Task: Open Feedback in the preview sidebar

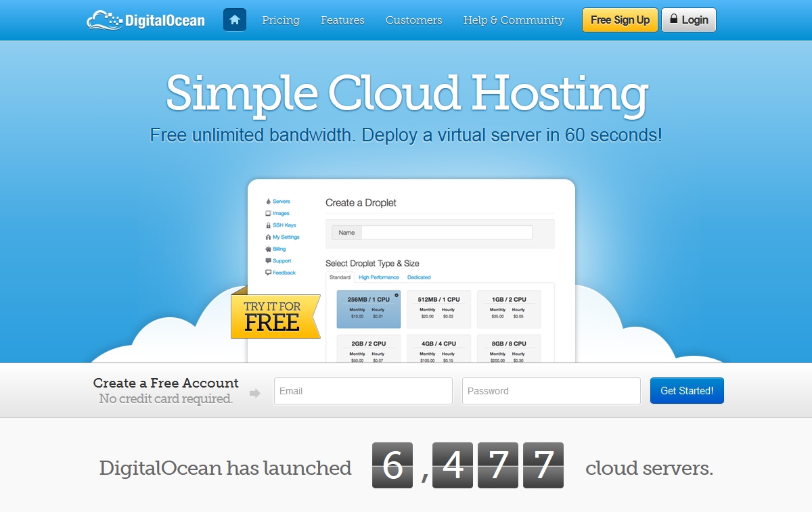Action: 281,273
